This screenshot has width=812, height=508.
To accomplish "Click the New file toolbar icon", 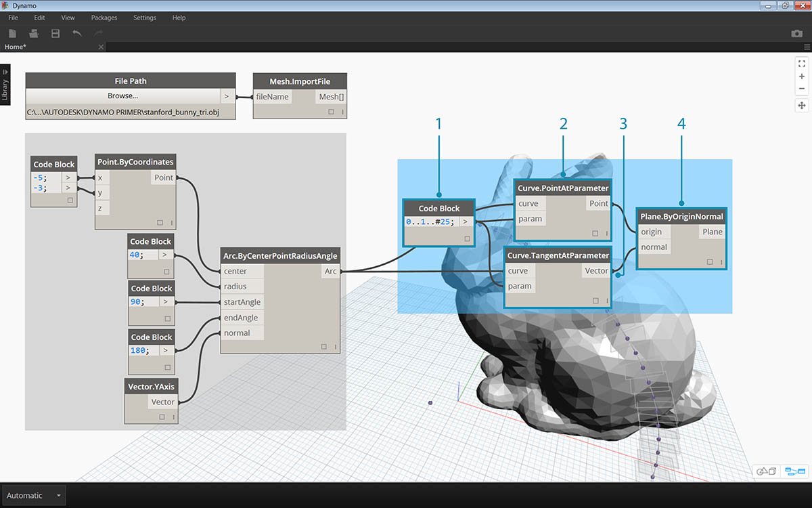I will 12,33.
